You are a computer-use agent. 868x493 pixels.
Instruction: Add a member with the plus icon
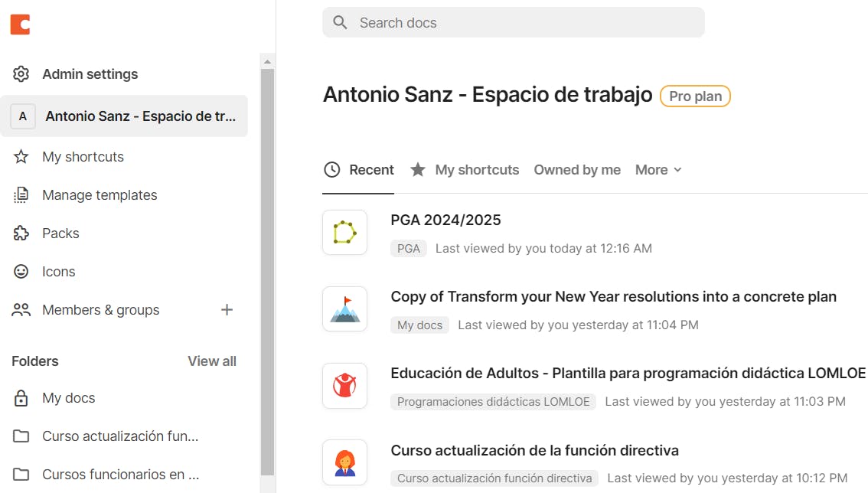[227, 309]
